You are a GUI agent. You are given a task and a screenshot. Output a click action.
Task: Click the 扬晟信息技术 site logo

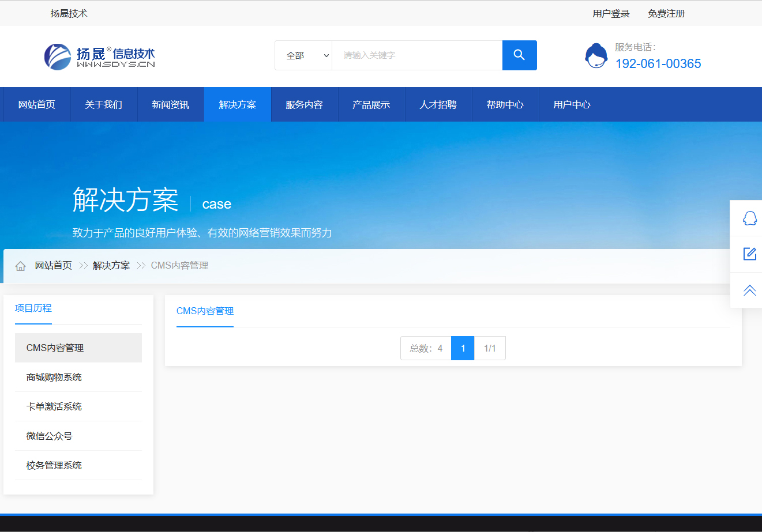point(100,56)
